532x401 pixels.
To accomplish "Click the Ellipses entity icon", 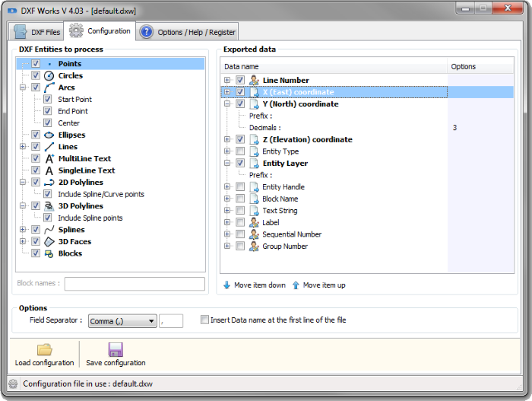I will point(49,135).
